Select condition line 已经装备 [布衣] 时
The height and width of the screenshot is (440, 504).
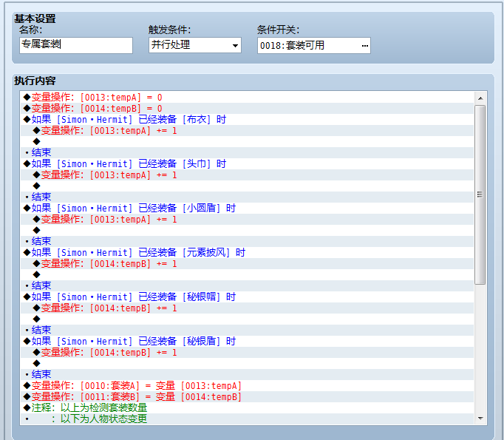(x=247, y=119)
